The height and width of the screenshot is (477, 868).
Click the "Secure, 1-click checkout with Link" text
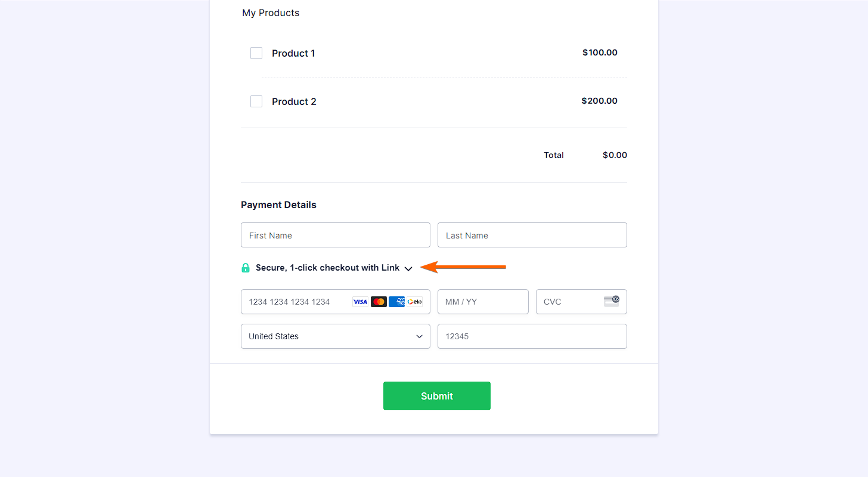pyautogui.click(x=327, y=268)
